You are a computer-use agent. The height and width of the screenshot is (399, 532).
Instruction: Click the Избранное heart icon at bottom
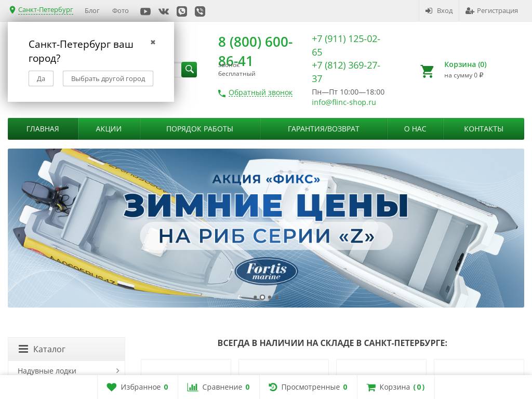(x=112, y=387)
